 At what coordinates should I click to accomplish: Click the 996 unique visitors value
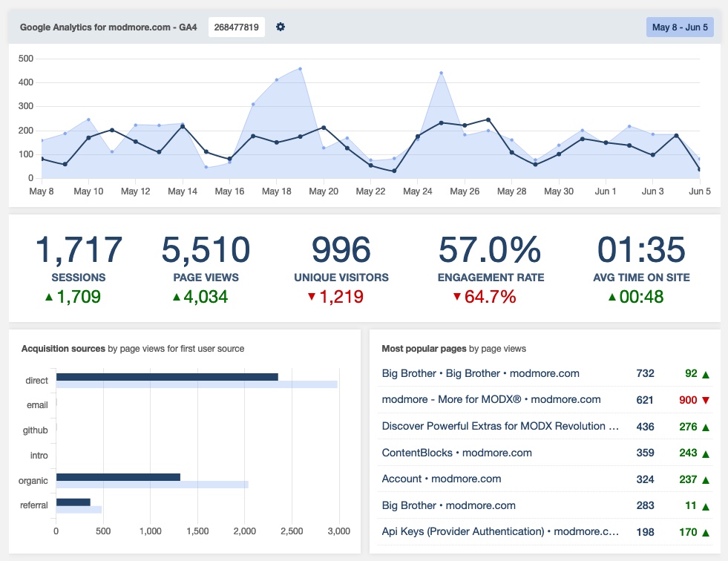(341, 250)
